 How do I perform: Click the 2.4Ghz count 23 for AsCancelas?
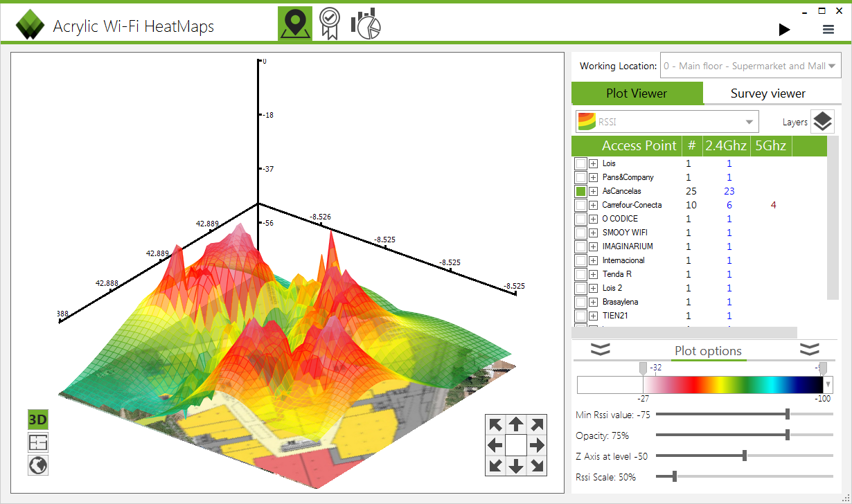pyautogui.click(x=729, y=191)
